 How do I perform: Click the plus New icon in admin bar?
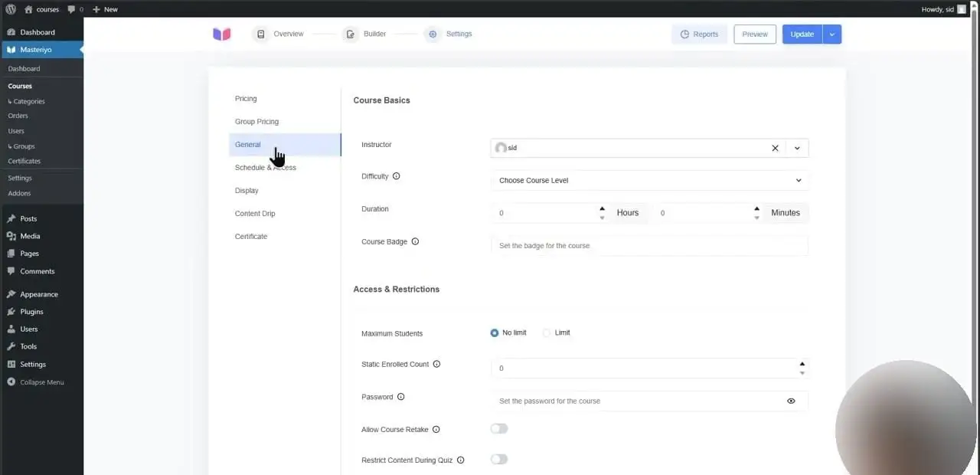pos(96,9)
